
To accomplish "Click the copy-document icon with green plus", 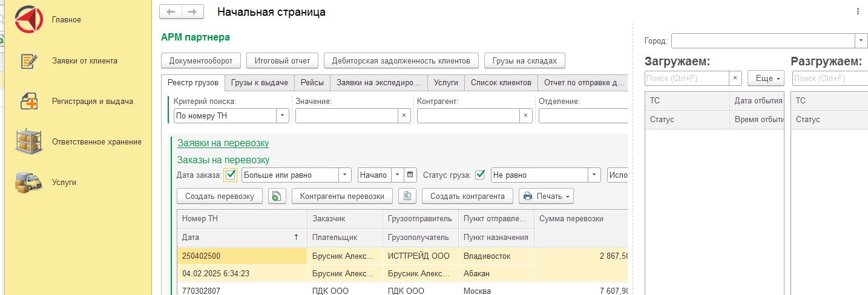I will [x=277, y=196].
